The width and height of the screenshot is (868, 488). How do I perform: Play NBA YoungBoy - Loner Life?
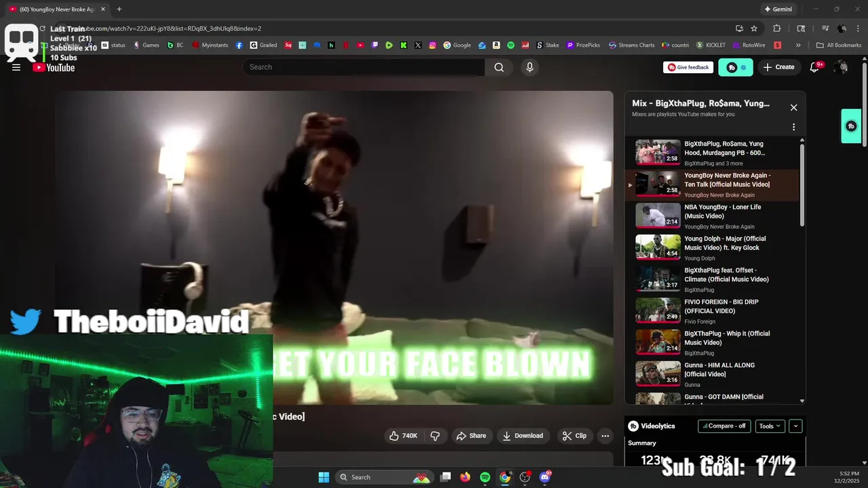pos(713,216)
